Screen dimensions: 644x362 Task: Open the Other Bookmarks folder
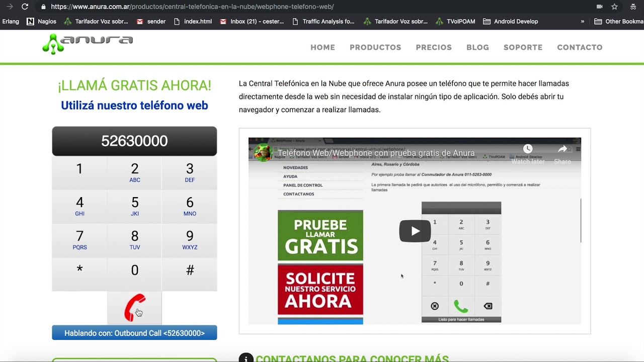tap(619, 22)
